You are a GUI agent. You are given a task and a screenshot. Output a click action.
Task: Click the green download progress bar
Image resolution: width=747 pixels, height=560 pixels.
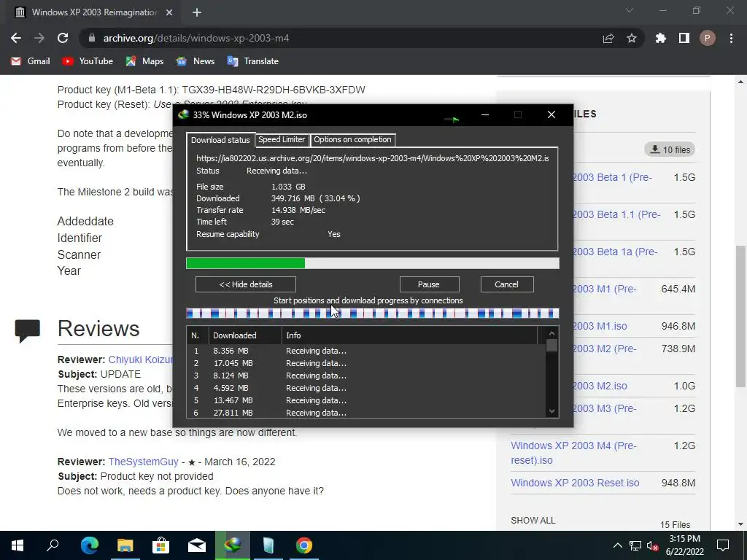(373, 263)
